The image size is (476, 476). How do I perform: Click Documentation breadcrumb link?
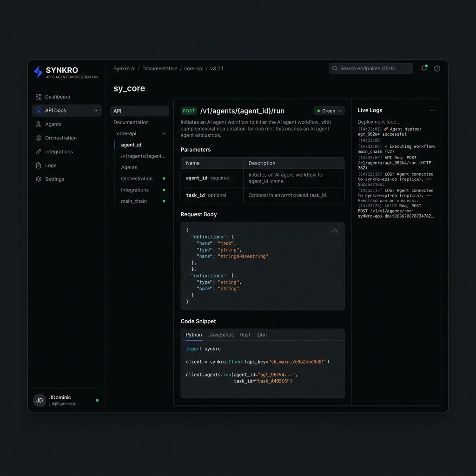tap(160, 69)
